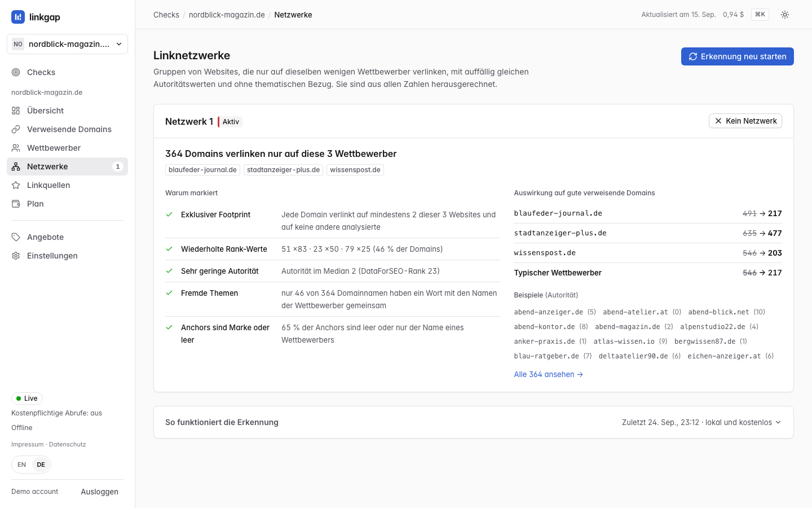
Task: Open Verweisende Domains page
Action: 67,129
